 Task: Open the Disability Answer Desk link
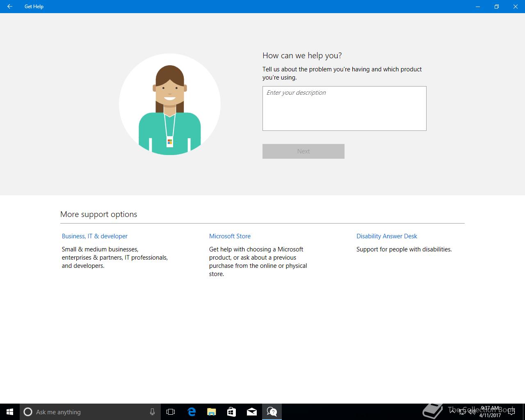coord(386,236)
